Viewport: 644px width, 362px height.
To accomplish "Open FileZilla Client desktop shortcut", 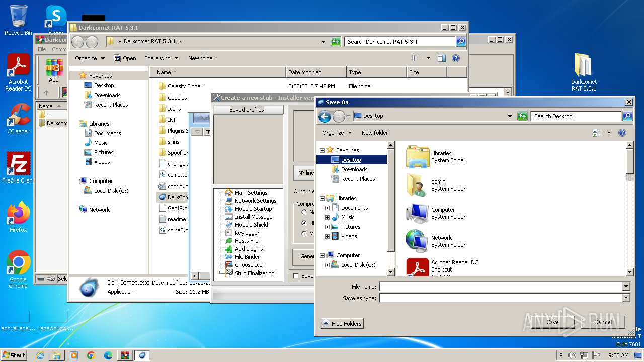I will pyautogui.click(x=18, y=167).
